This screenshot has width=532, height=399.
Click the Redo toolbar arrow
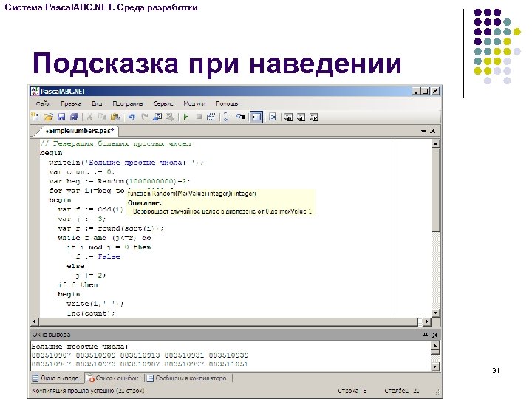click(144, 117)
